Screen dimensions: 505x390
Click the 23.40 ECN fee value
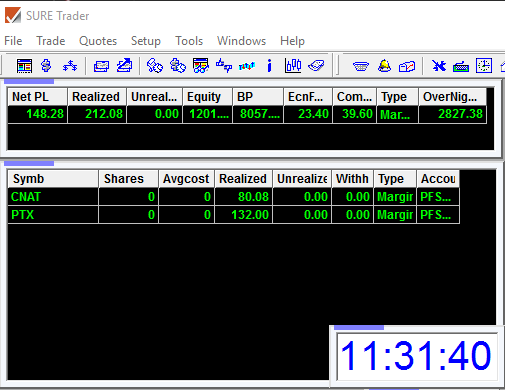(x=313, y=114)
